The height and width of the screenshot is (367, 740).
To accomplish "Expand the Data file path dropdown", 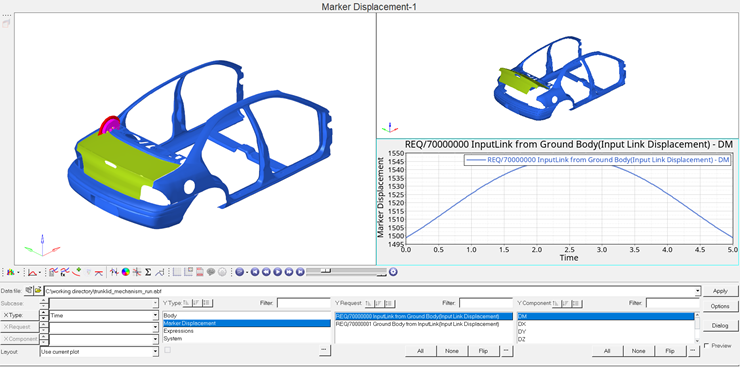I will pyautogui.click(x=697, y=291).
